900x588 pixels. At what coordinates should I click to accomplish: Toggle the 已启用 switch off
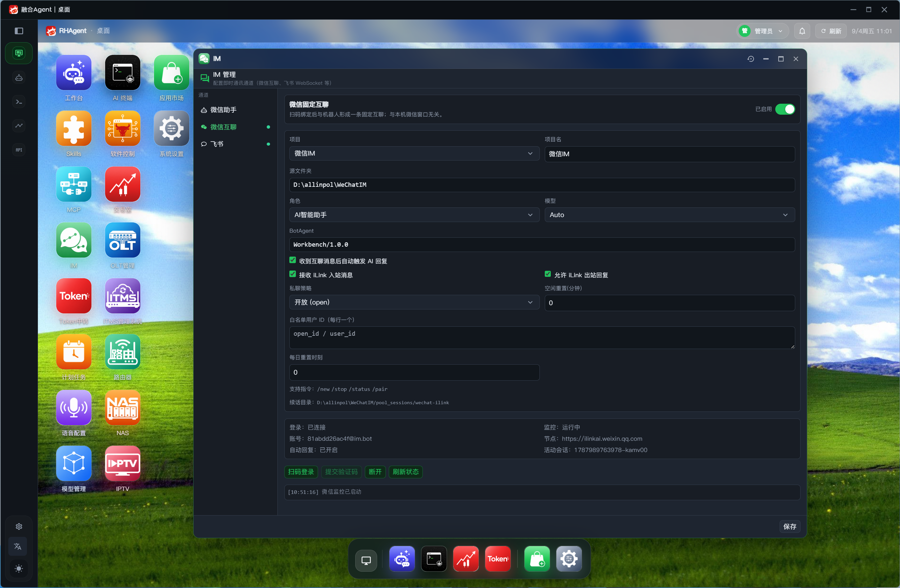785,109
